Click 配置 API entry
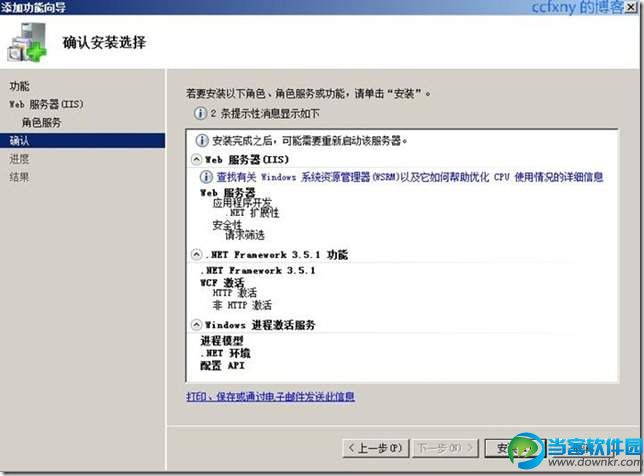Screen dimensions: 644x476 pyautogui.click(x=222, y=365)
